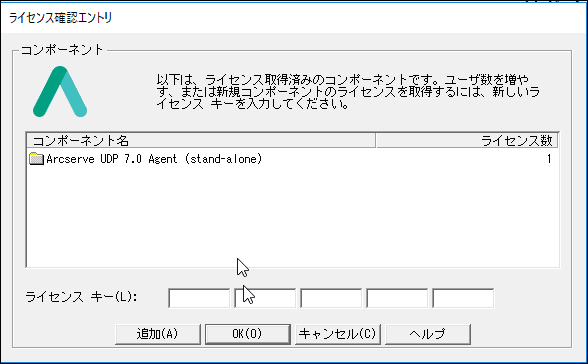The width and height of the screenshot is (588, 364).
Task: Focus the third license key field
Action: tap(331, 298)
